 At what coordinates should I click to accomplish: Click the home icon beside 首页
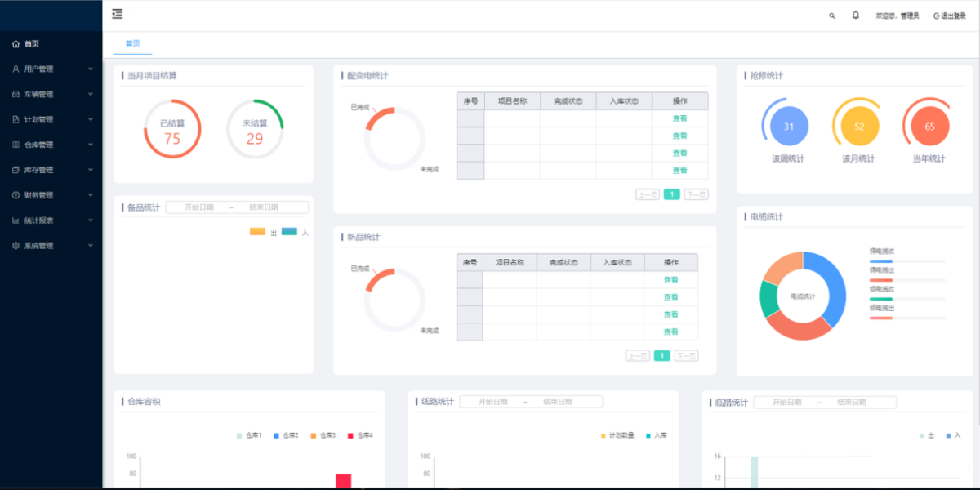pos(16,44)
